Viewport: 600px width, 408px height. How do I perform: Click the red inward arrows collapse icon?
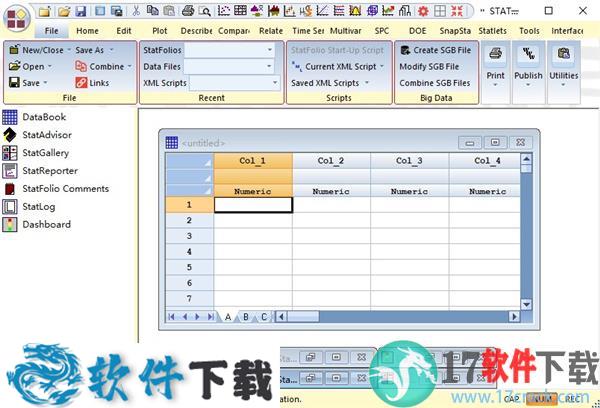point(457,11)
